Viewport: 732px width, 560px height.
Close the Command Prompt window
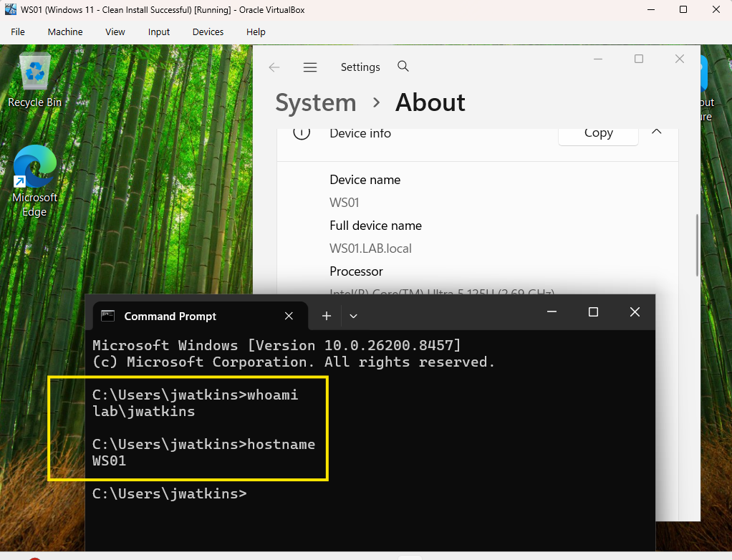point(635,312)
